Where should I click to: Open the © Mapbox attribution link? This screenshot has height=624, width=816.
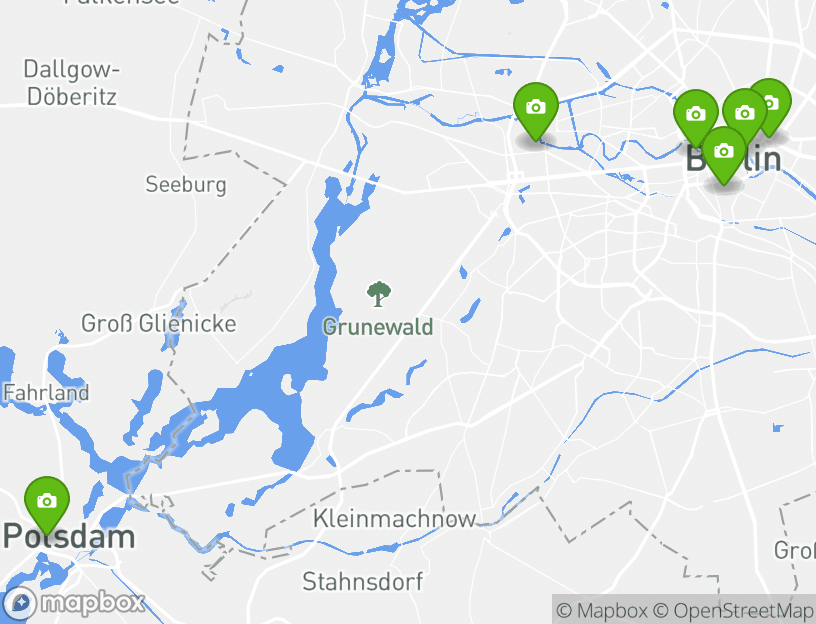tap(602, 610)
